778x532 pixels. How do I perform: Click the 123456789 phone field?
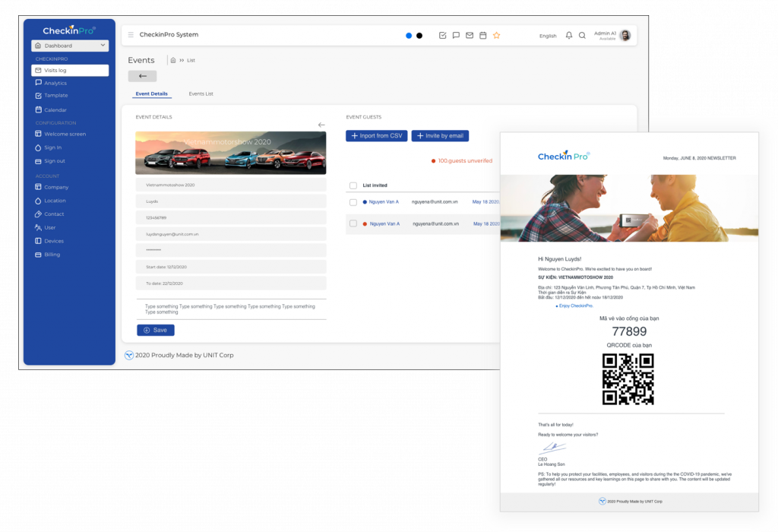pos(231,217)
